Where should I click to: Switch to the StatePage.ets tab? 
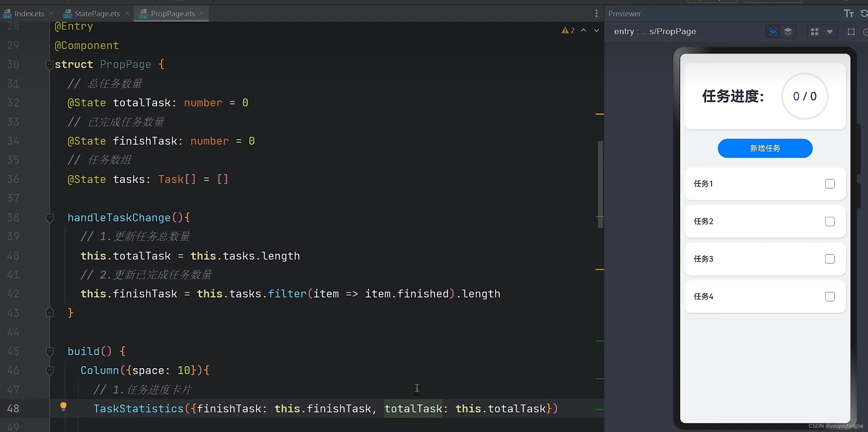click(97, 13)
